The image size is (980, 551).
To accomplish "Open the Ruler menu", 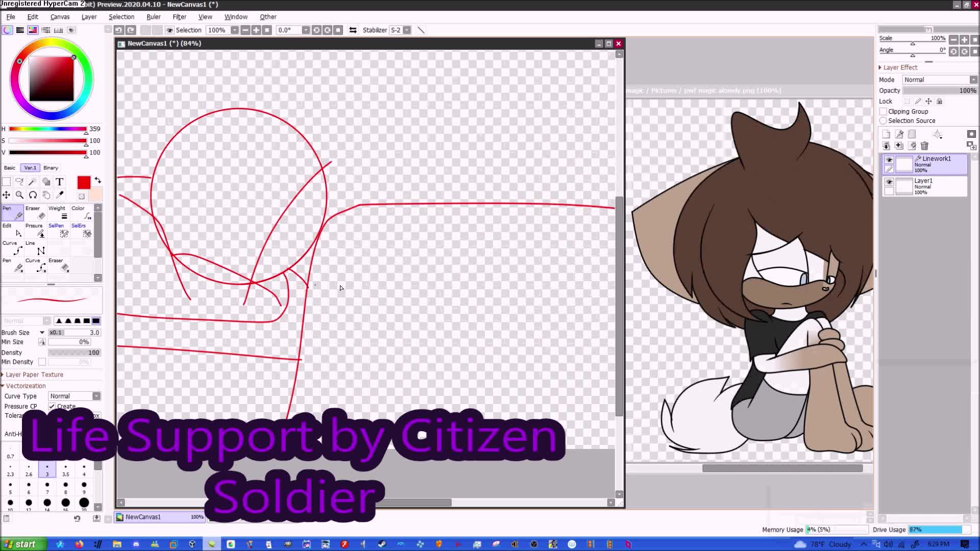I will [x=154, y=17].
